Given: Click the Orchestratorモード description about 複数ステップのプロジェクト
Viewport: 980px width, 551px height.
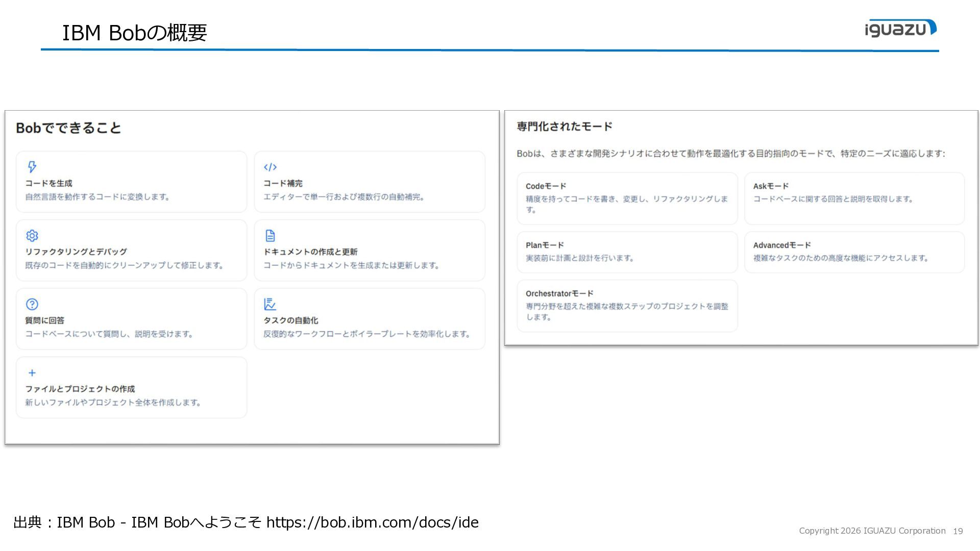Looking at the screenshot, I should (627, 312).
